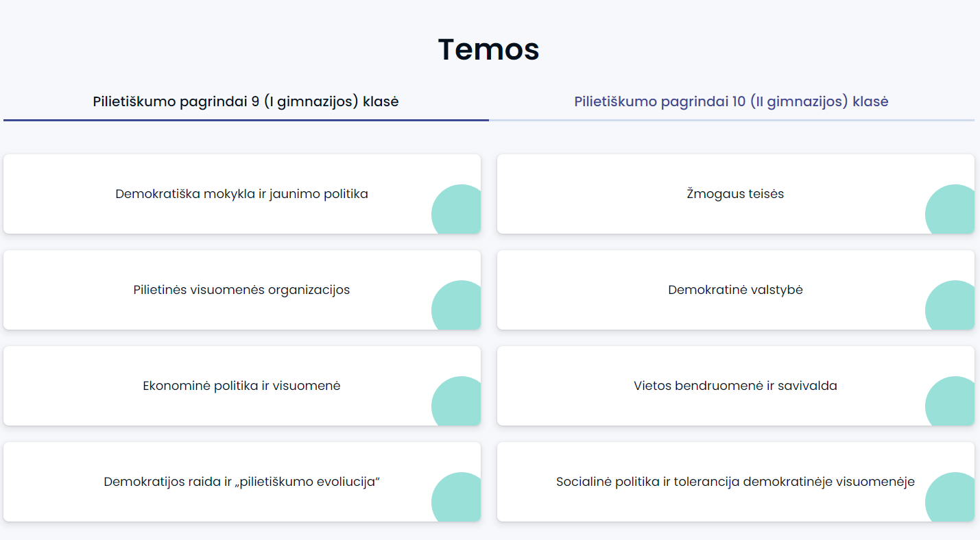Open Demokratiška mokykla ir jaunimo politika topic
Image resolution: width=980 pixels, height=540 pixels.
click(x=242, y=194)
